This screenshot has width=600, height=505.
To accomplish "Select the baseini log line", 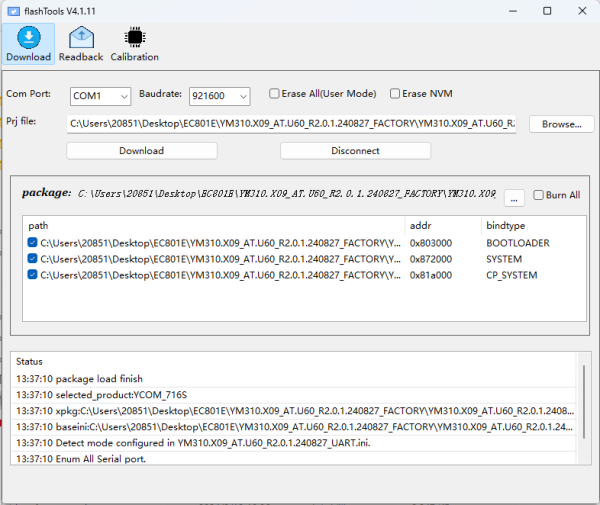I will (294, 427).
